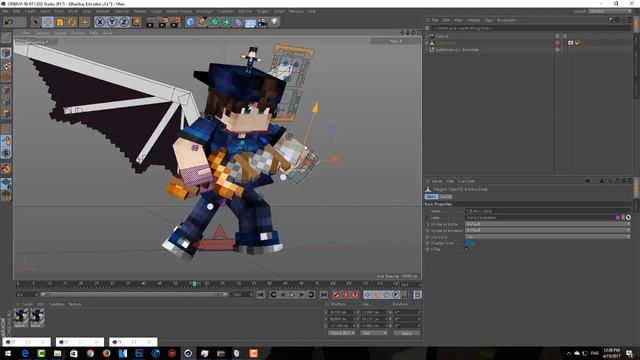The height and width of the screenshot is (360, 640).
Task: Click Record Active Objects red button
Action: pyautogui.click(x=336, y=294)
